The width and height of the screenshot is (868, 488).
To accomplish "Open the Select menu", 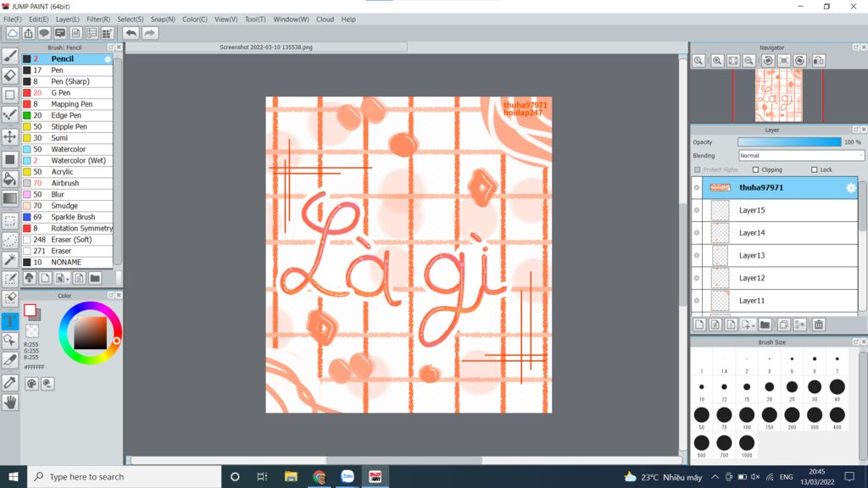I will [x=130, y=19].
